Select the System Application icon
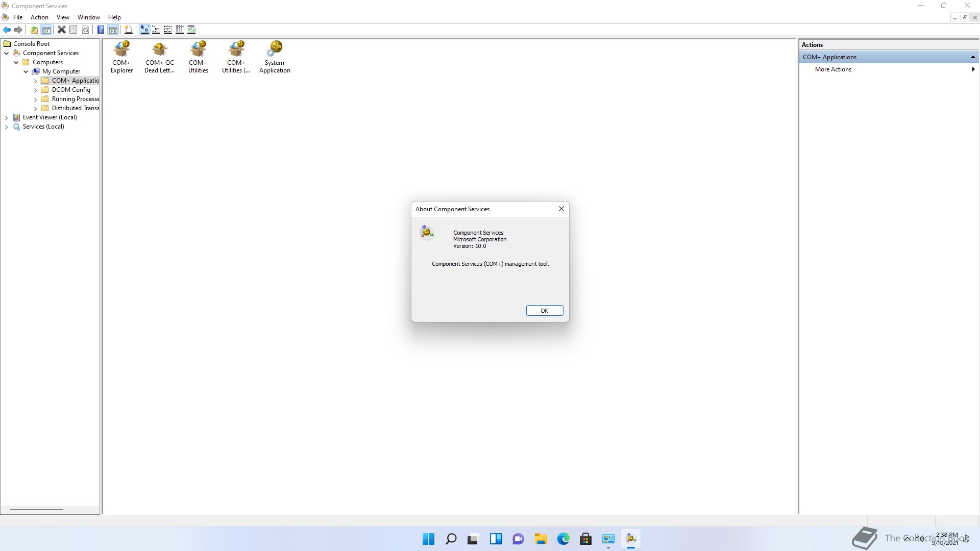Viewport: 980px width, 551px height. tap(275, 57)
